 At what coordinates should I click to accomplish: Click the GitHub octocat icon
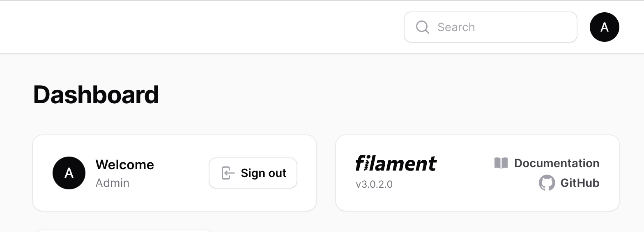pyautogui.click(x=547, y=183)
